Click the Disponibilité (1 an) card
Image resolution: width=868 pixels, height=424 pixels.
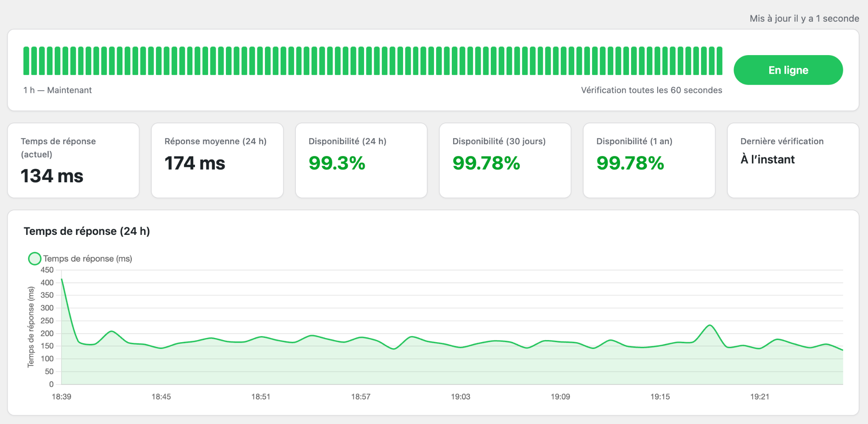(649, 160)
